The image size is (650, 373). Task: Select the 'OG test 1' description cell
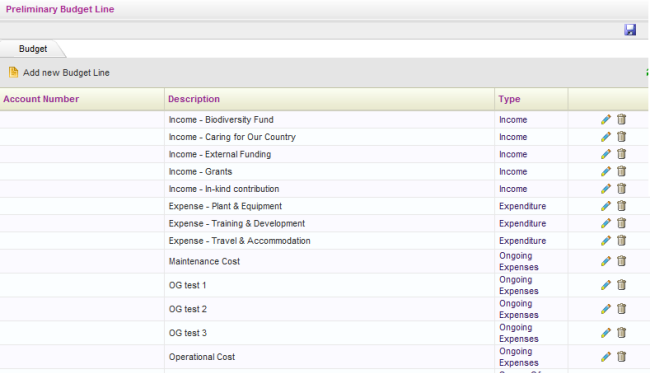click(x=329, y=285)
